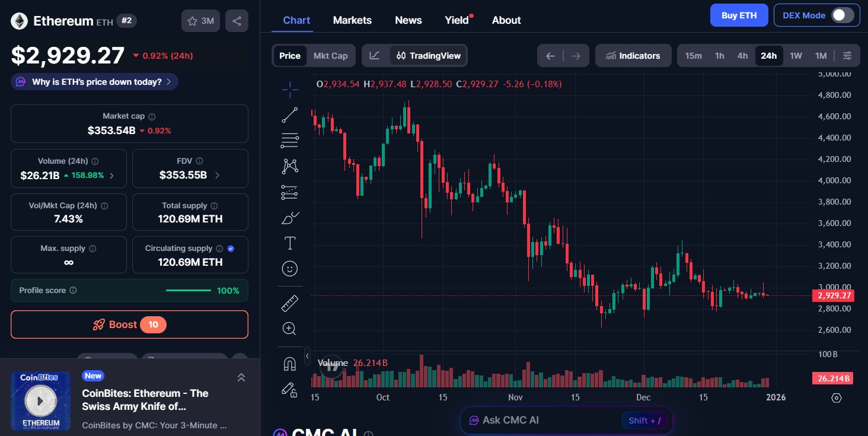Select the 1W timeframe
The height and width of the screenshot is (436, 868).
796,55
